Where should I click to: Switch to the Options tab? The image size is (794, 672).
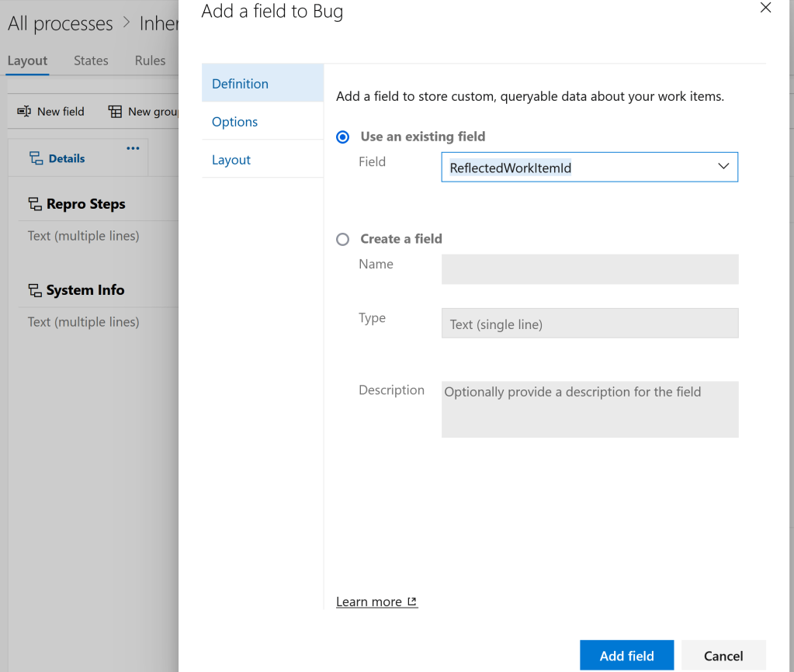tap(235, 122)
